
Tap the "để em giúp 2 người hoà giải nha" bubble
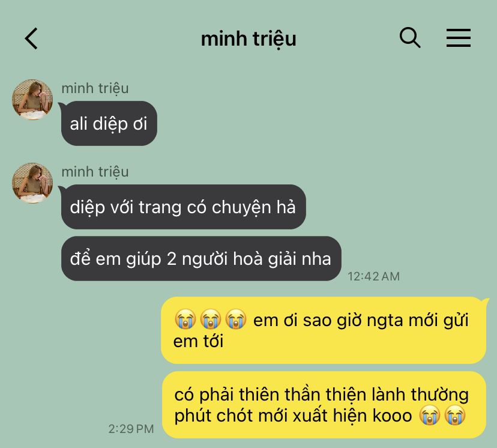(x=201, y=258)
